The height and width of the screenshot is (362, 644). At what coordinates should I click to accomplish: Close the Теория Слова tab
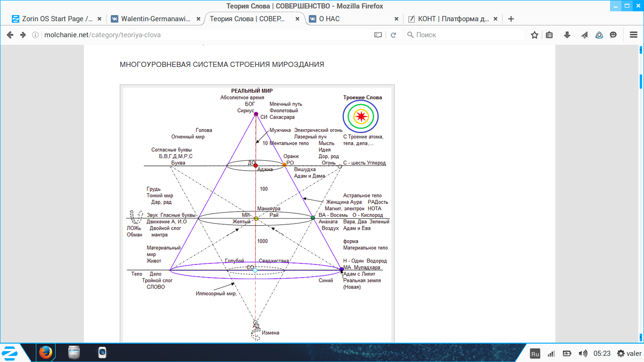coord(297,19)
